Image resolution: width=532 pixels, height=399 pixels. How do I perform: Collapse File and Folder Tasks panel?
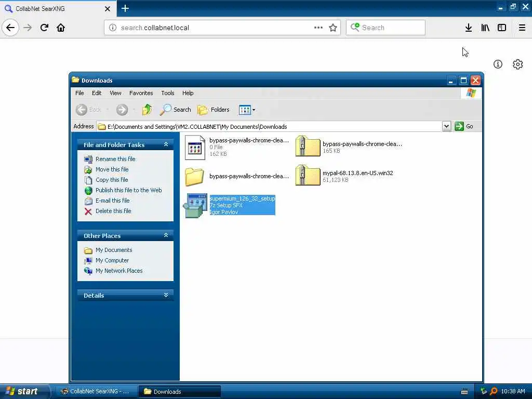tap(166, 144)
